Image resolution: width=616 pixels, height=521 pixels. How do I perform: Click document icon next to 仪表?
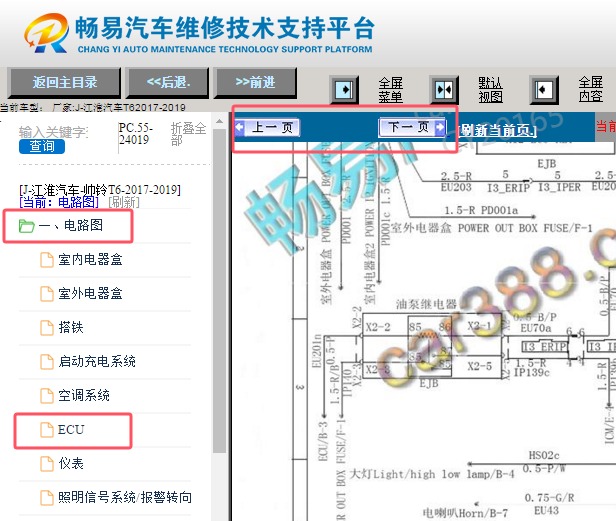click(47, 464)
